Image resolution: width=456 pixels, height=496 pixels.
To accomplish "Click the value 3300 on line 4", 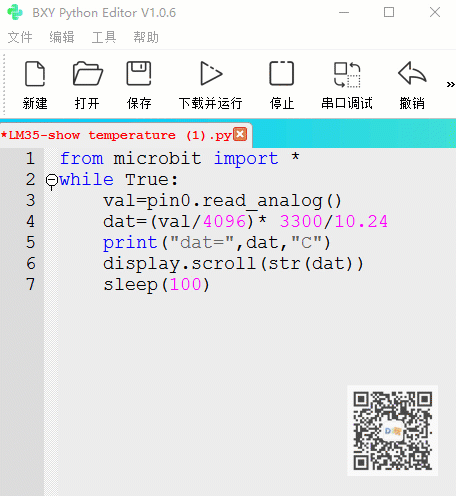I will pos(301,221).
